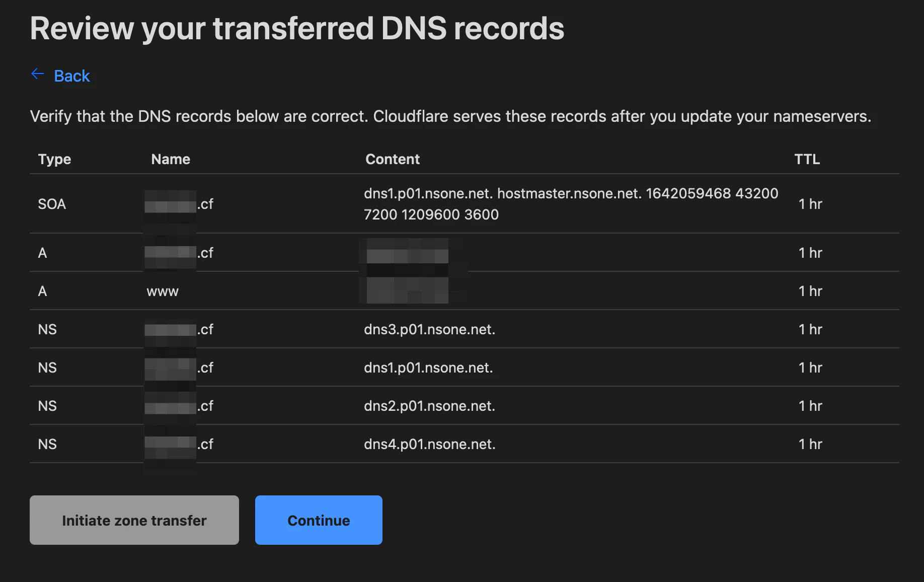Click Initiate zone transfer button
The image size is (924, 582).
coord(134,520)
